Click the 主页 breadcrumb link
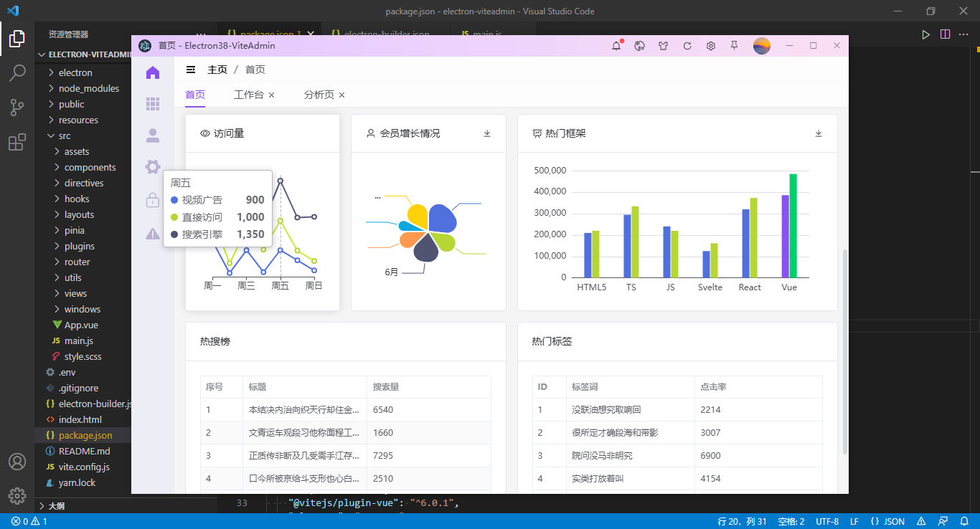This screenshot has height=529, width=980. pyautogui.click(x=217, y=70)
